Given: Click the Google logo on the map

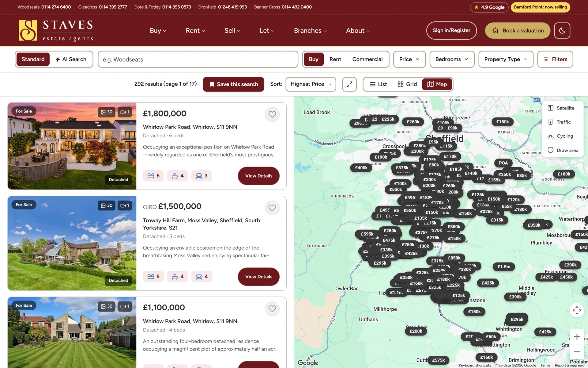Looking at the screenshot, I should (308, 363).
